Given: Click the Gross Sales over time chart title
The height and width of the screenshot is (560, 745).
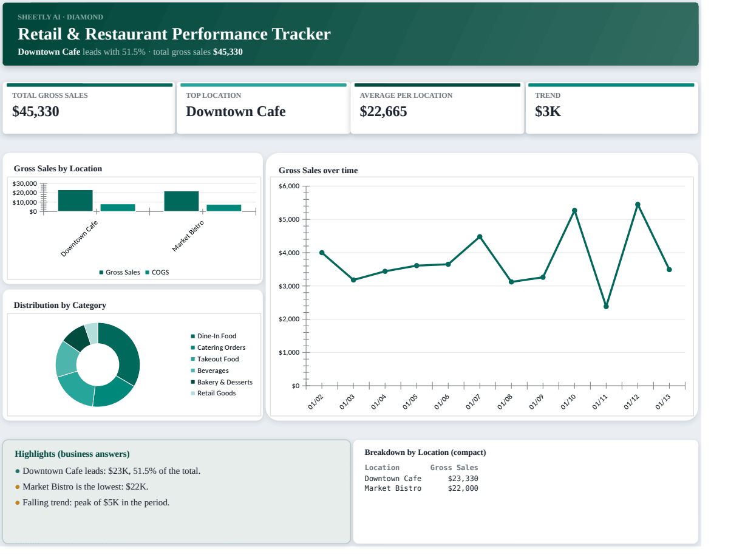Looking at the screenshot, I should pyautogui.click(x=318, y=171).
